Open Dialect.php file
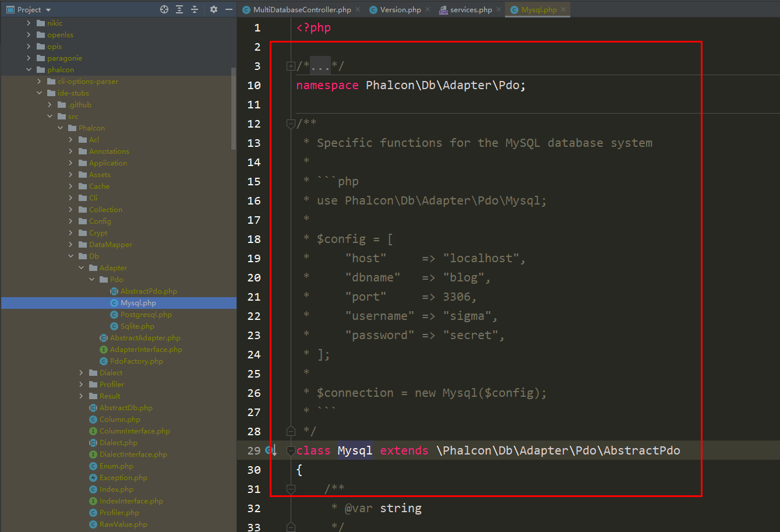780x532 pixels. pos(118,443)
